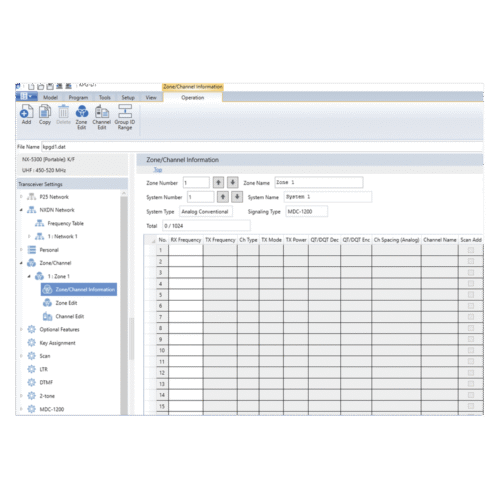This screenshot has height=500, width=500.
Task: Open Scan settings node
Action: 45,356
